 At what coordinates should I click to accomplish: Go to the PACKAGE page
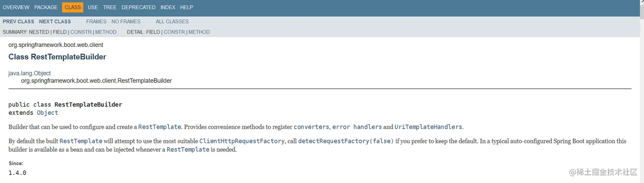[46, 7]
